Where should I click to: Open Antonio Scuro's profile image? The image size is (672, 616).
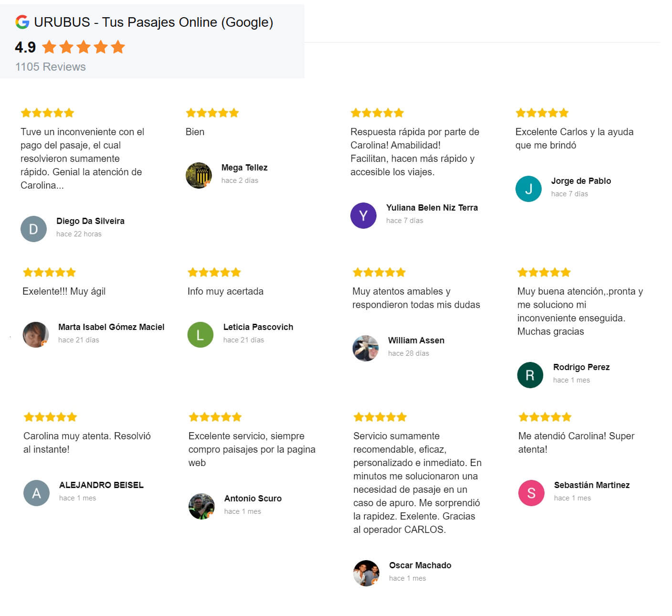201,506
